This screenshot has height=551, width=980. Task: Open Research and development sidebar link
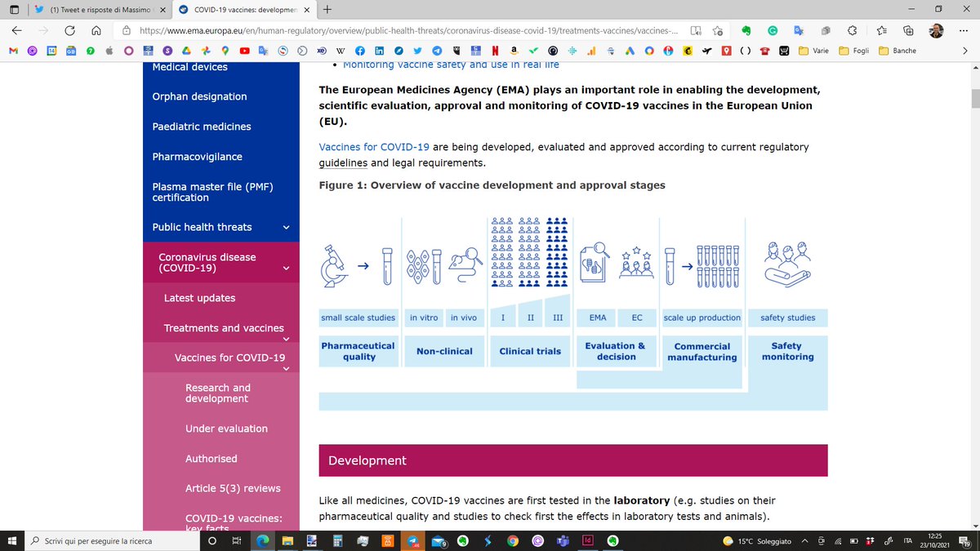coord(218,393)
